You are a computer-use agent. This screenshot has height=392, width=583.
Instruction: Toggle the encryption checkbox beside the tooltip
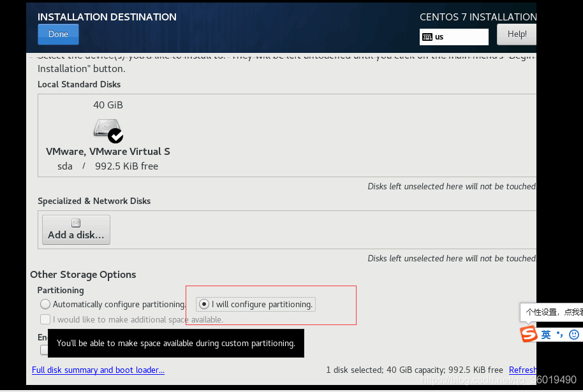(44, 350)
